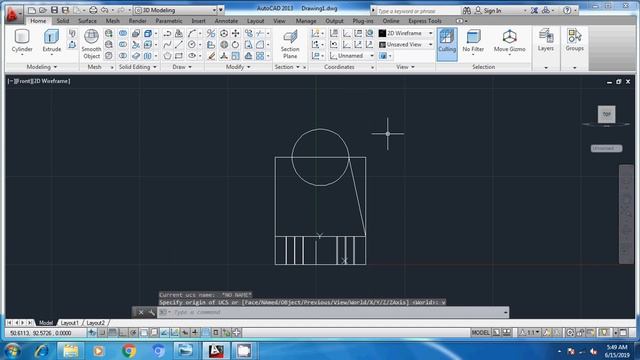Open Google Chrome from the taskbar
This screenshot has width=640, height=360.
coord(129,351)
